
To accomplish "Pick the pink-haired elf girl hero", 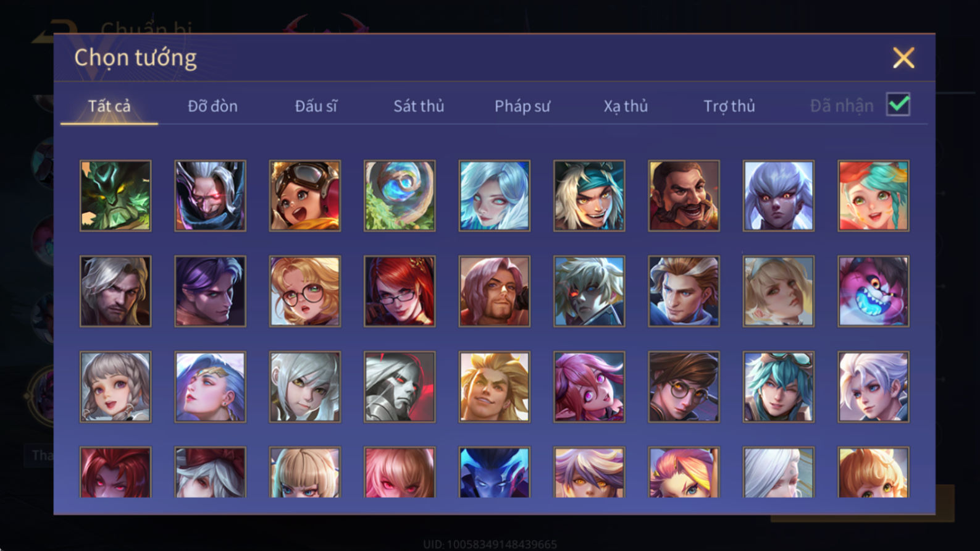I will 589,387.
